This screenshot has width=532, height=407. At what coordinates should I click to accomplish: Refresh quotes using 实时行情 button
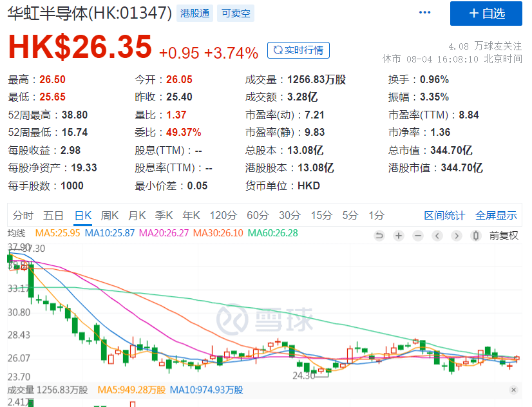tap(298, 50)
